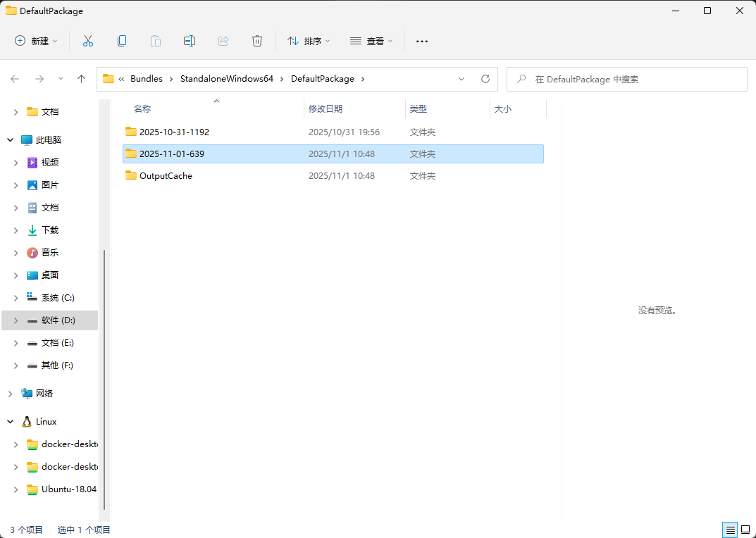Viewport: 756px width, 538px height.
Task: Open 音乐 (Music) in the sidebar
Action: click(x=50, y=253)
